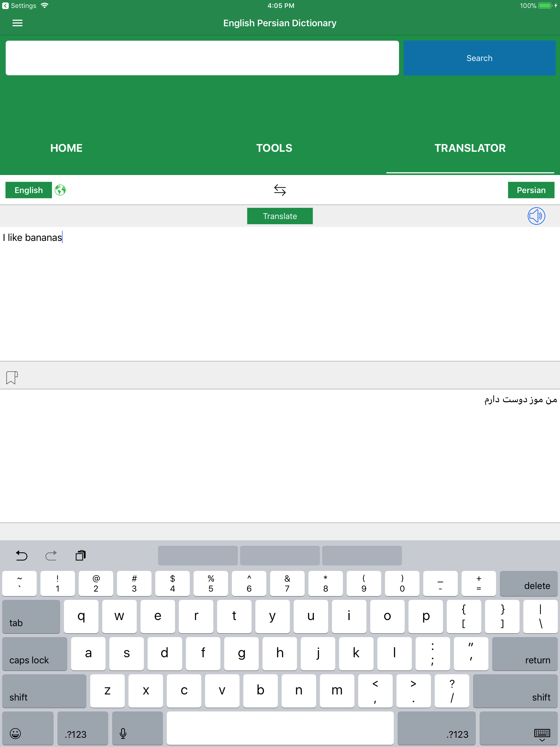Select the TRANSLATOR tab
This screenshot has height=747, width=560.
click(x=470, y=148)
